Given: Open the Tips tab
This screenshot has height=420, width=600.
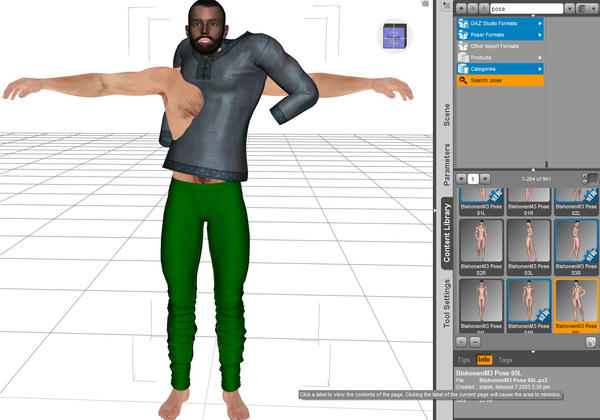Looking at the screenshot, I should pos(464,360).
